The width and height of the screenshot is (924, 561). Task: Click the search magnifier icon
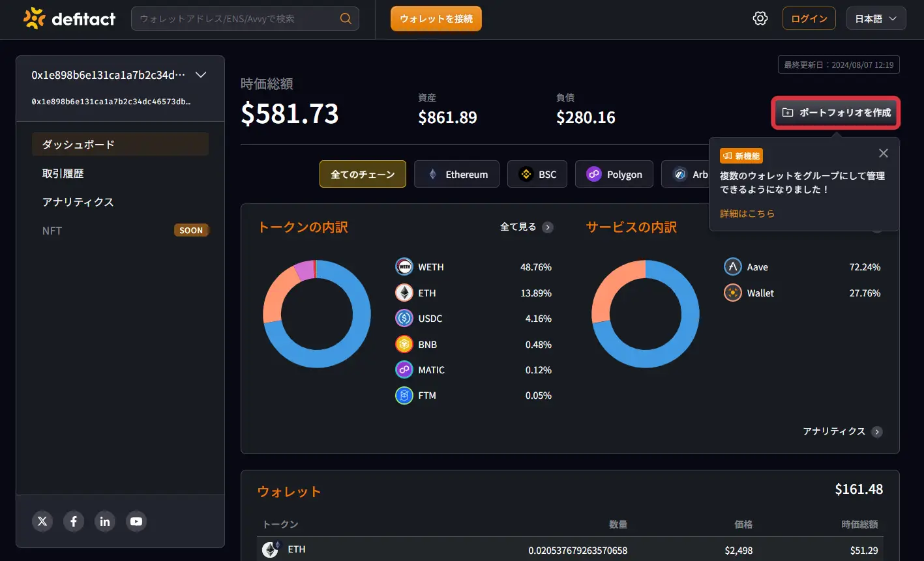point(346,19)
